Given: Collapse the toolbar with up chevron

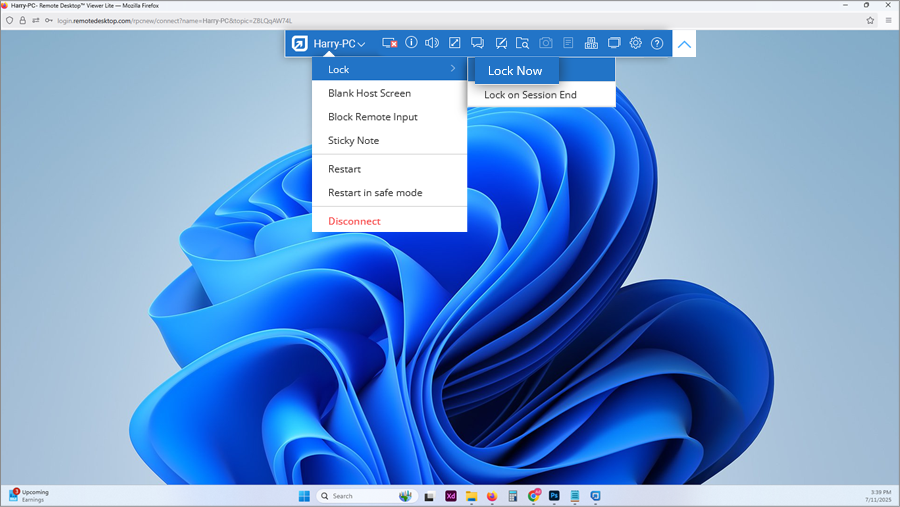Looking at the screenshot, I should (x=685, y=44).
